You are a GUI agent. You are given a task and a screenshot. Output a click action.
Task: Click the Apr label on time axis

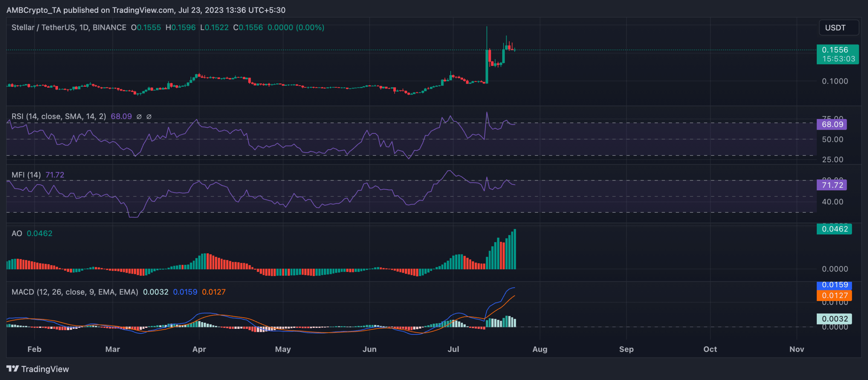coord(199,349)
